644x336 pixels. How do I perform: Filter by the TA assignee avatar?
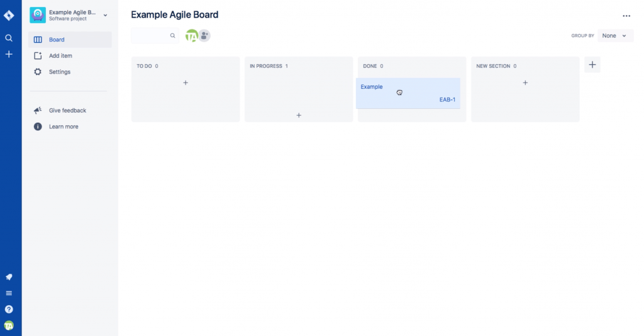[x=191, y=36]
